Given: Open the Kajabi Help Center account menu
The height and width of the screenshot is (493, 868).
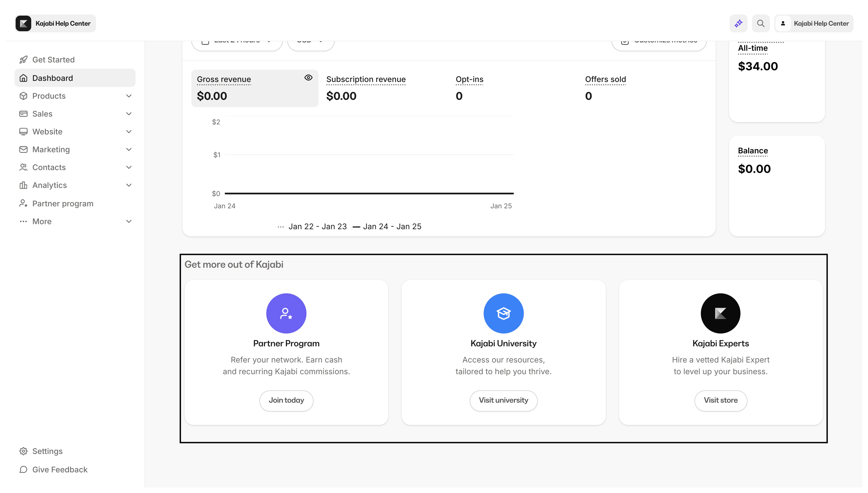Looking at the screenshot, I should click(x=814, y=23).
